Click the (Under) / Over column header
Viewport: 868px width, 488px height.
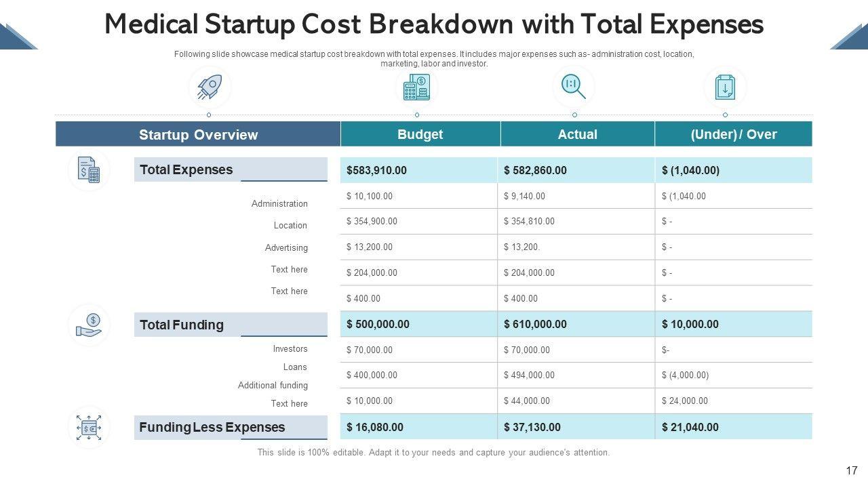(x=733, y=134)
